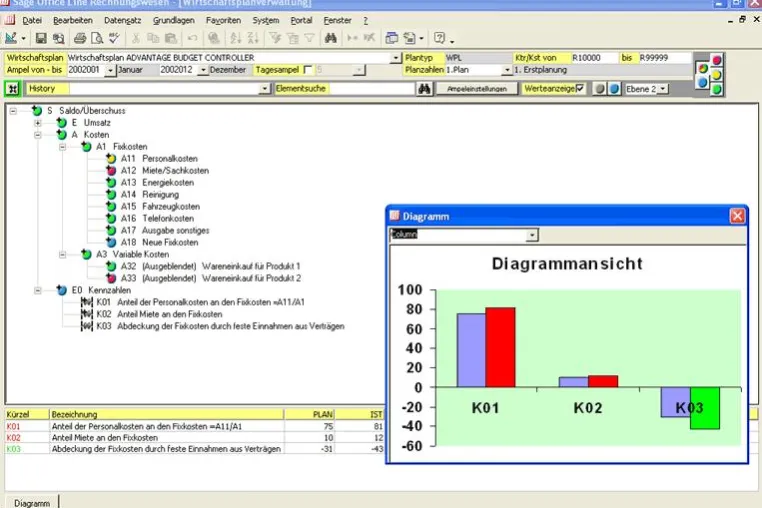
Task: Click binoculars button beside Elementsuche field
Action: tap(424, 89)
